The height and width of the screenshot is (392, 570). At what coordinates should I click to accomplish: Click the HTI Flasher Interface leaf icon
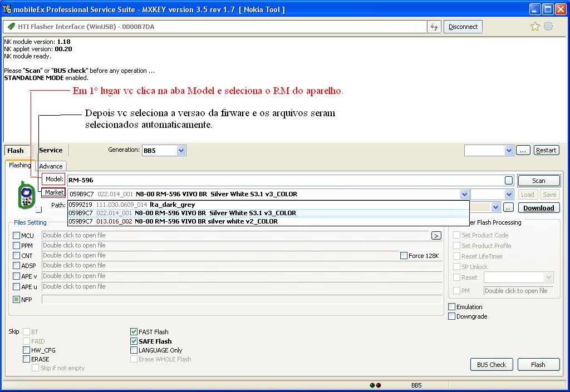tap(11, 27)
